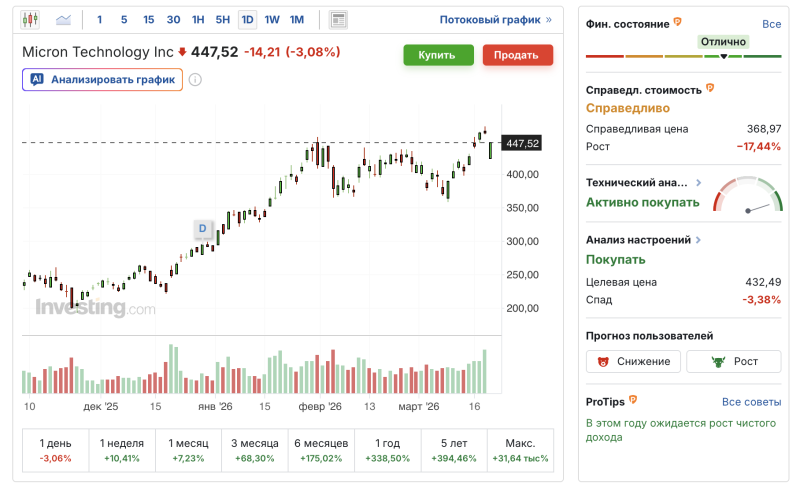Click the Pro badge next to ProTips

[x=634, y=401]
